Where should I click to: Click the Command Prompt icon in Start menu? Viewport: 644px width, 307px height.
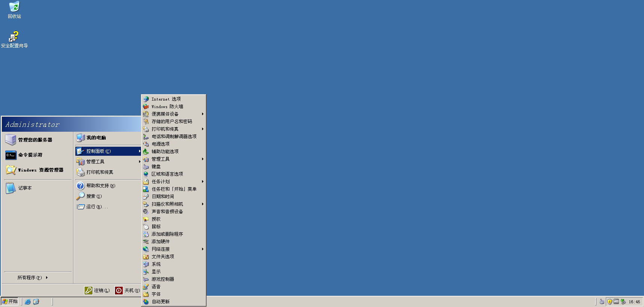10,155
